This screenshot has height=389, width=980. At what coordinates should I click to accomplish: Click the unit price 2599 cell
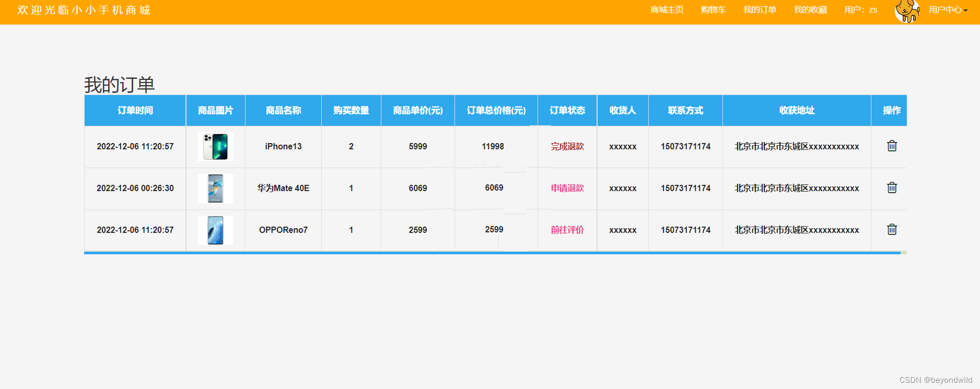tap(418, 230)
